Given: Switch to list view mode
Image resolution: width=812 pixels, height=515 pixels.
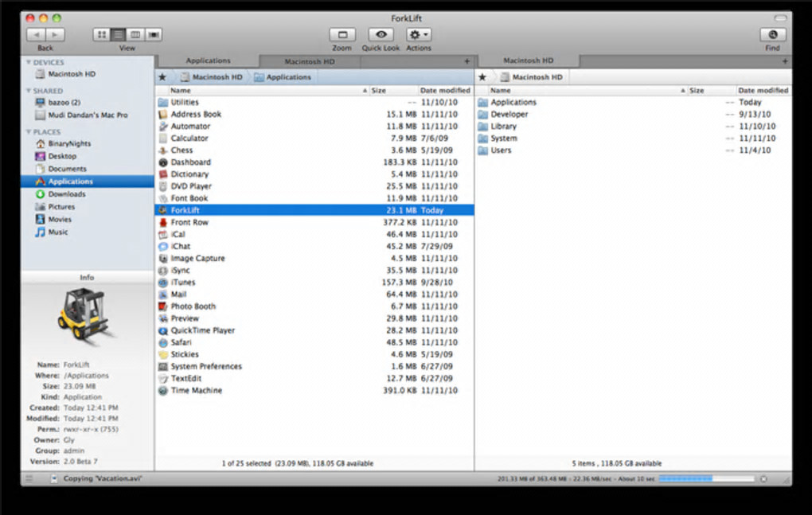Looking at the screenshot, I should (x=119, y=35).
